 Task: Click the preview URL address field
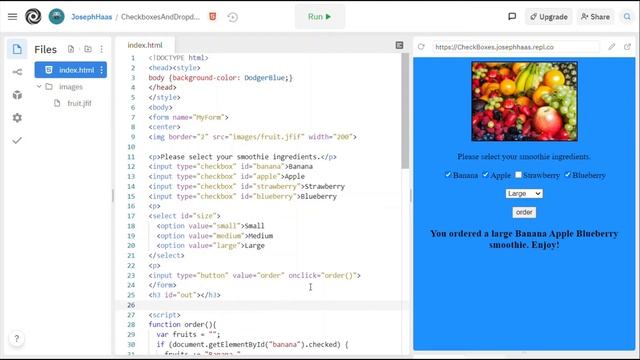point(516,47)
